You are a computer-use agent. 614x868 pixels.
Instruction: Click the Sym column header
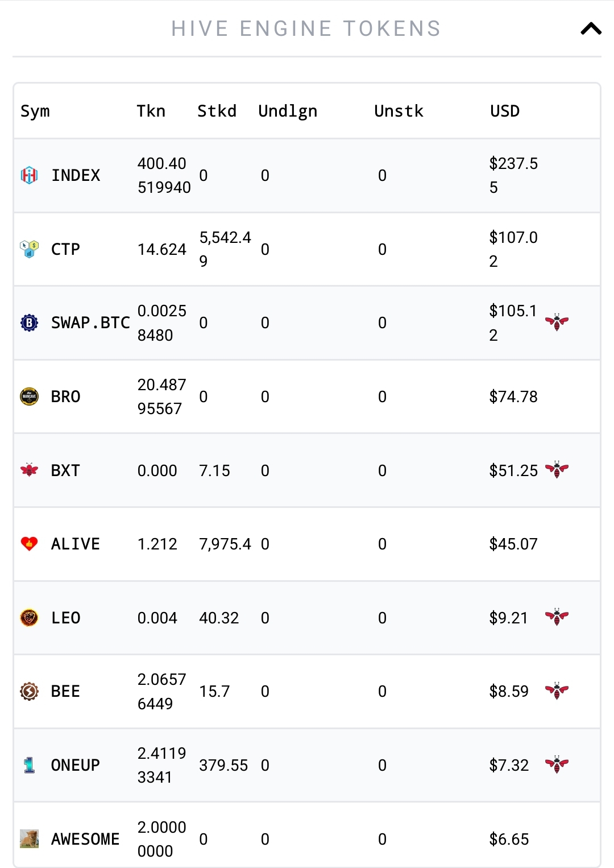(x=35, y=111)
